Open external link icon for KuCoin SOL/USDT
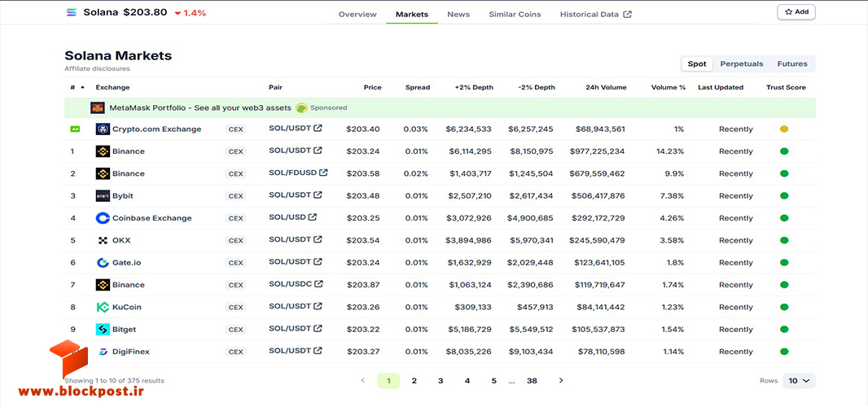 [318, 306]
